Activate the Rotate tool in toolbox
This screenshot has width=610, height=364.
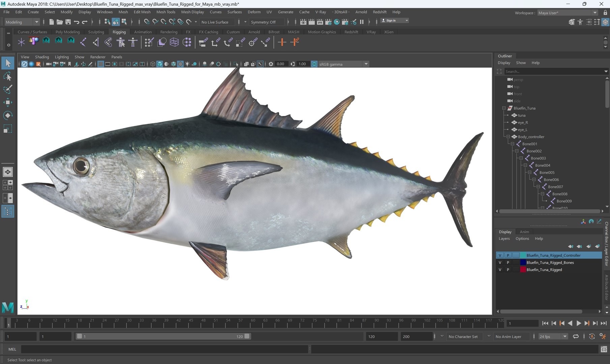tap(8, 116)
